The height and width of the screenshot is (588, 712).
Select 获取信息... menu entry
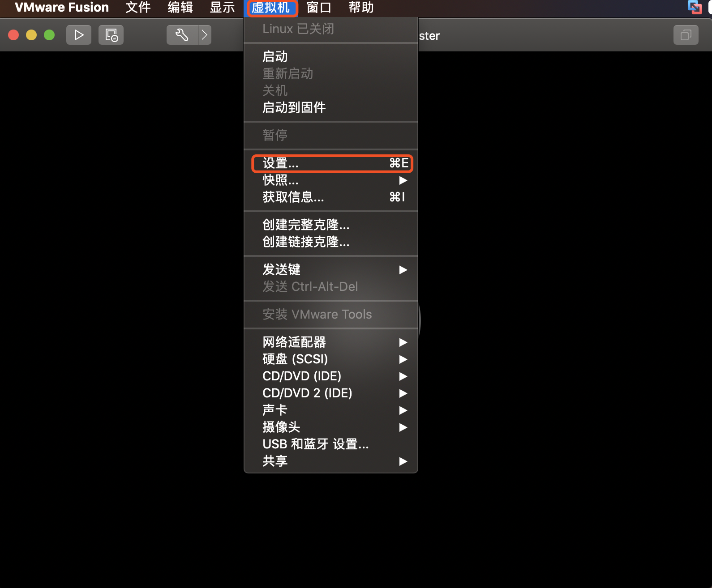(x=331, y=197)
